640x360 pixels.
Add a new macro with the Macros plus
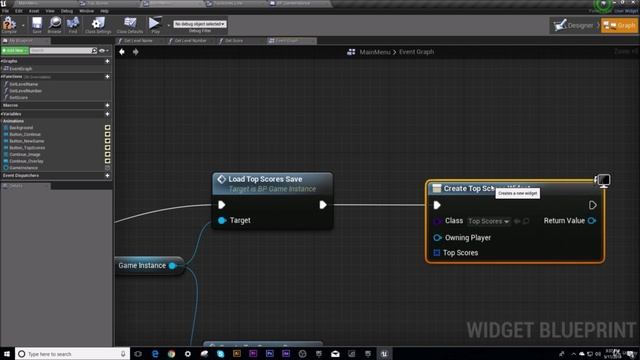pyautogui.click(x=107, y=105)
